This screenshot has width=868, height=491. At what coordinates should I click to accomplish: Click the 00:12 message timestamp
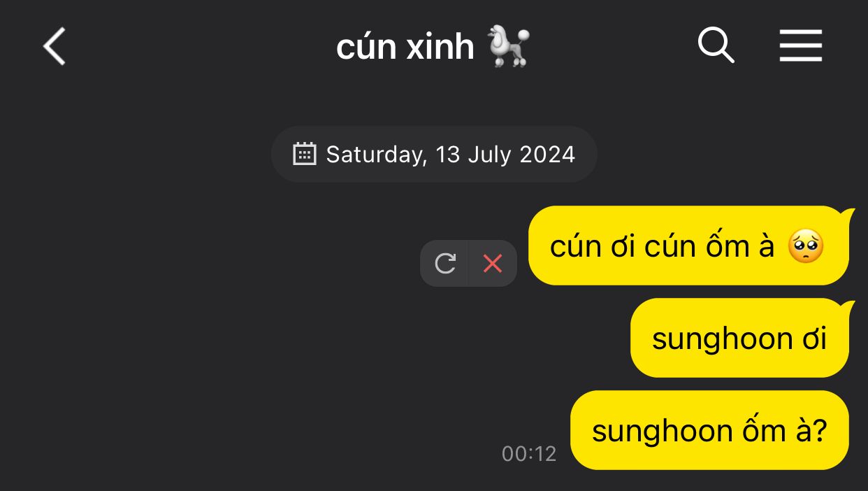[x=529, y=454]
